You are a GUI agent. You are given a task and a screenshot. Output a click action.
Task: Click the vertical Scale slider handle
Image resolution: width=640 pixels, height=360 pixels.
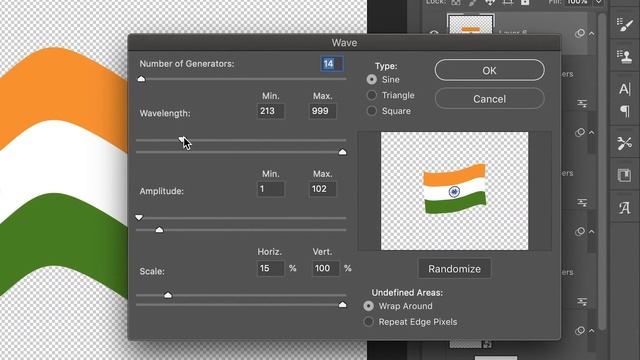342,304
